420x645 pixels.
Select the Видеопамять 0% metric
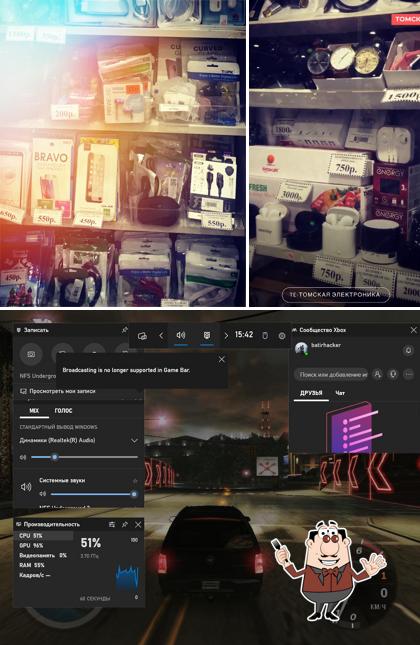(45, 555)
